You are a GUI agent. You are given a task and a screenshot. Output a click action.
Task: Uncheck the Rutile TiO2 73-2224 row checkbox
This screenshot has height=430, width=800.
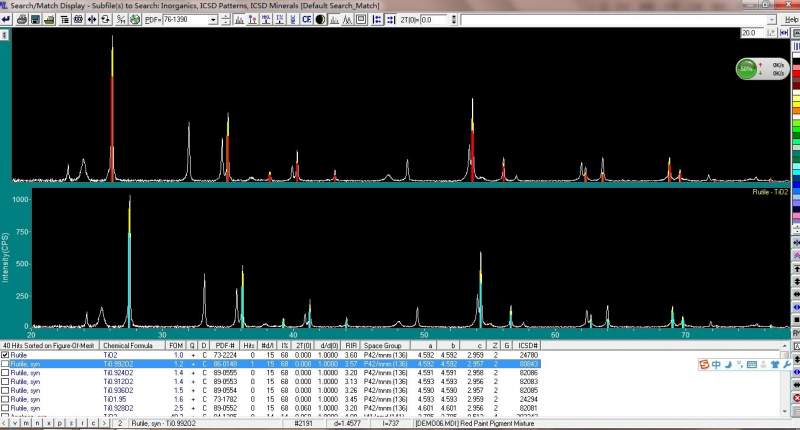click(x=5, y=355)
